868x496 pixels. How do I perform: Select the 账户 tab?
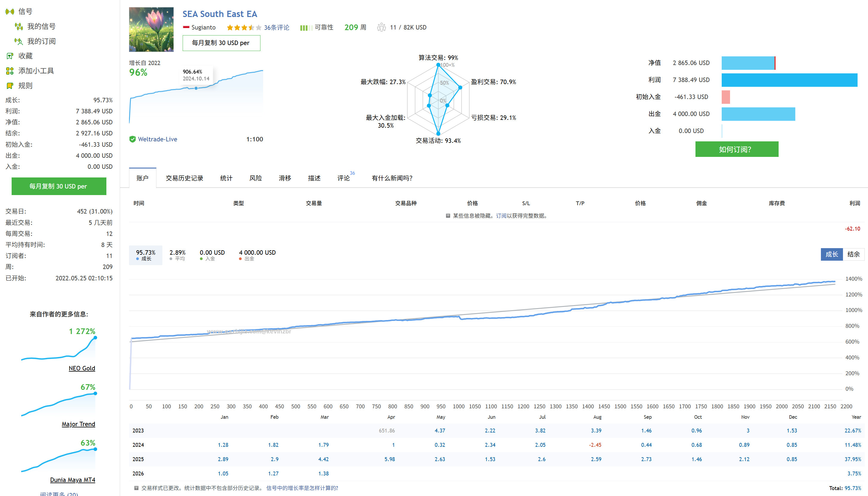[142, 178]
